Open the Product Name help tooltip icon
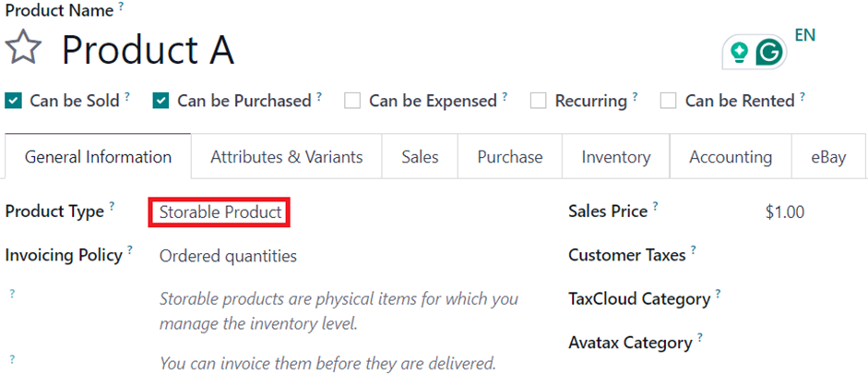The image size is (868, 375). pos(121,7)
